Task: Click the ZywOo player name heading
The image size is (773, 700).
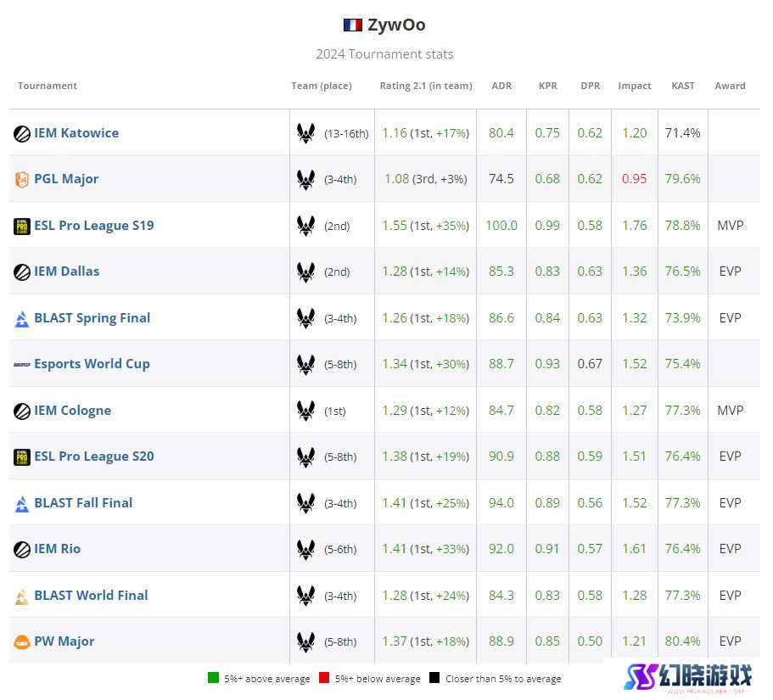Action: [396, 25]
